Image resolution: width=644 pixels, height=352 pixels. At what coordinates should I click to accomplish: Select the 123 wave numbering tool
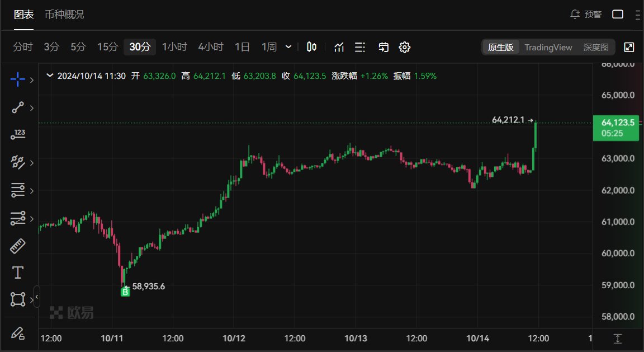coord(18,134)
